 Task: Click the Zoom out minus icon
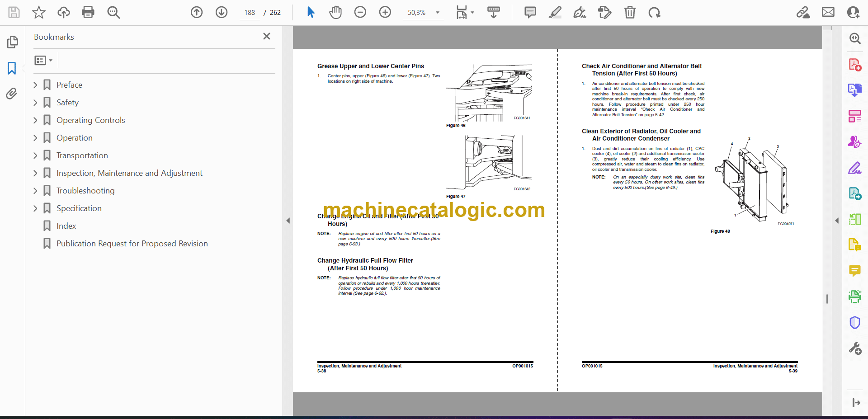click(360, 12)
